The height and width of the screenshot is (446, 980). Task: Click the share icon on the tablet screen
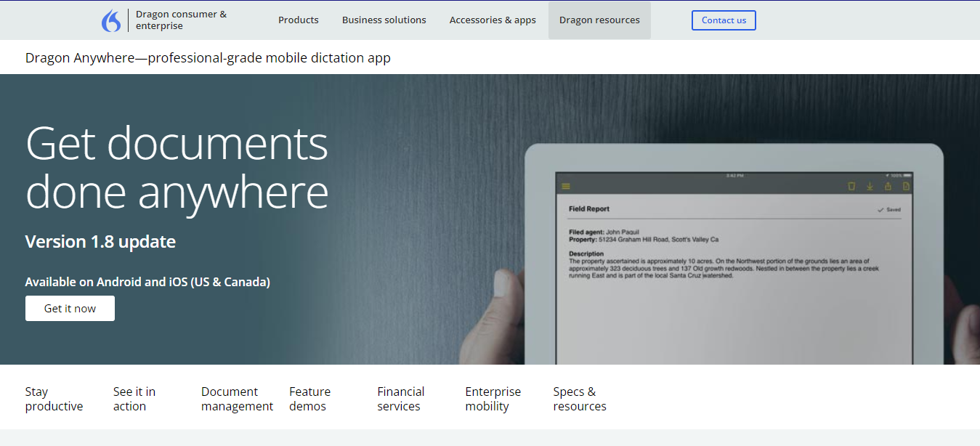click(888, 187)
